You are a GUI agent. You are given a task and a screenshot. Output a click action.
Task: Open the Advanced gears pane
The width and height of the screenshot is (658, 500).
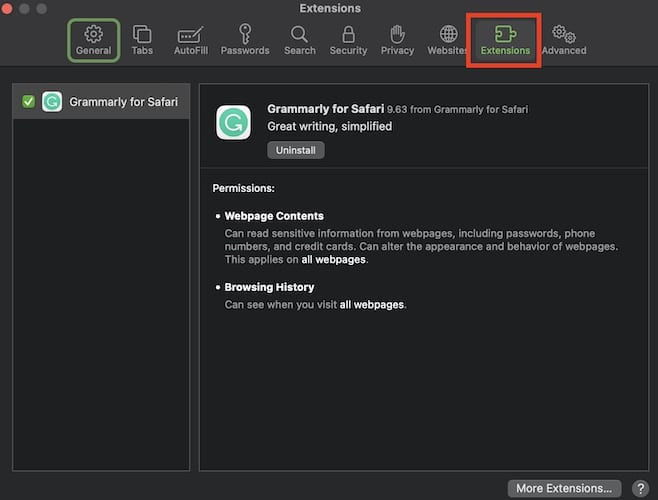click(563, 40)
